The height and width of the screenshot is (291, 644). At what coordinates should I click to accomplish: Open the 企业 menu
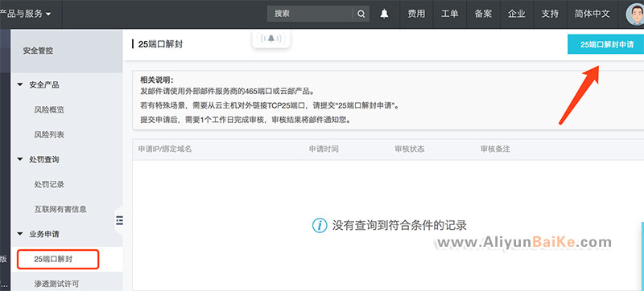point(516,14)
